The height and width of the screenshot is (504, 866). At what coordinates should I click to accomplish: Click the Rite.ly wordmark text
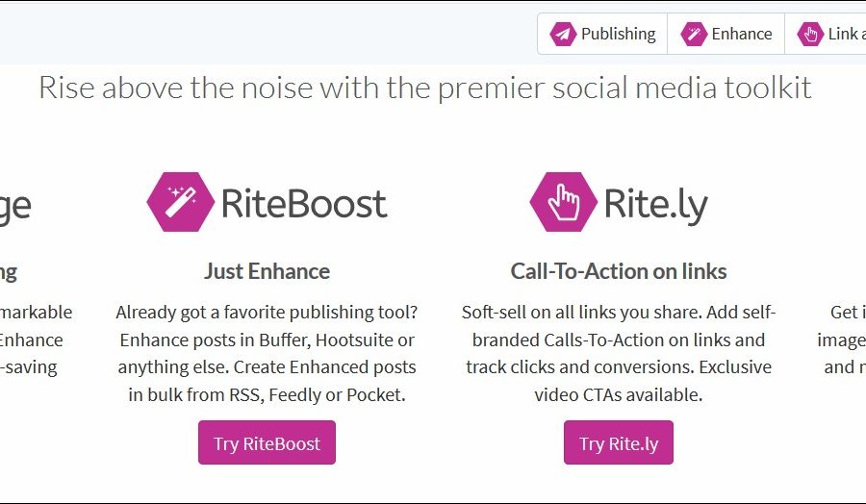(x=655, y=203)
